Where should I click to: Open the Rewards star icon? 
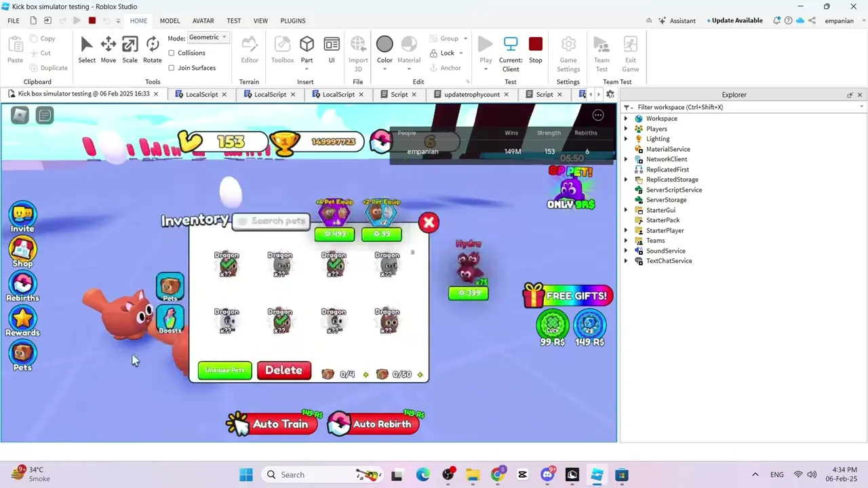[22, 321]
